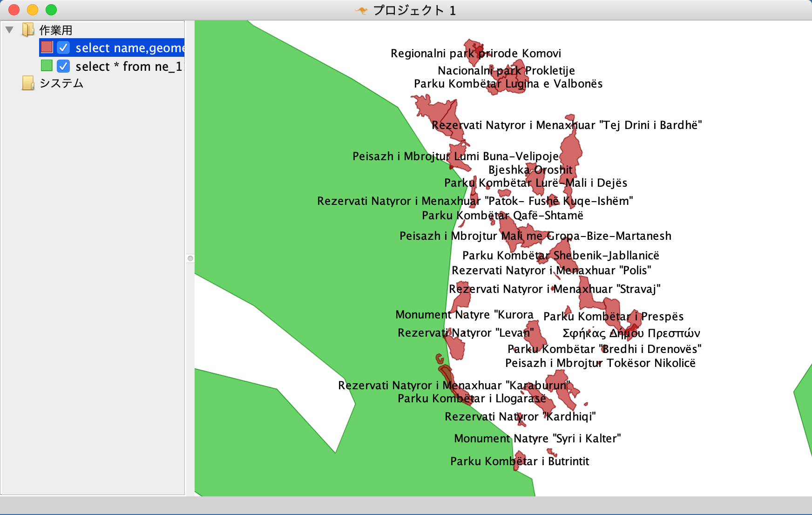Click label 'Parku Kombëtar i Llogarasë'
The height and width of the screenshot is (515, 812).
click(472, 399)
